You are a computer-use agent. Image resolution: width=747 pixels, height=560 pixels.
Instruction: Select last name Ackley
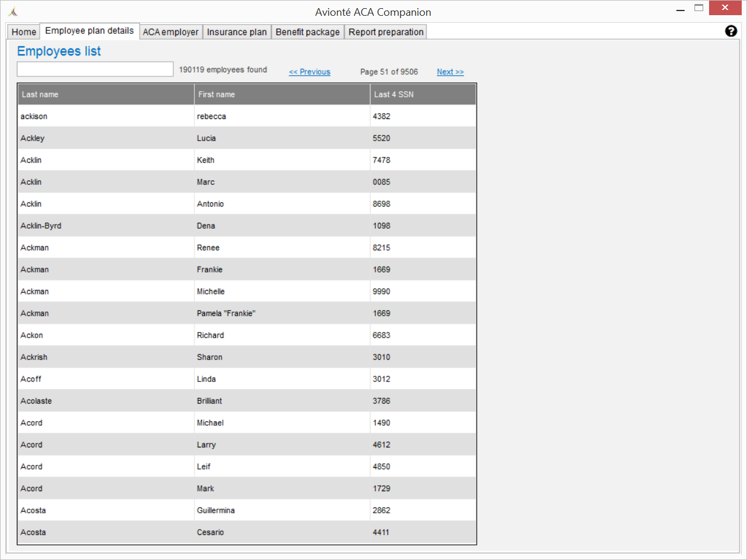(33, 138)
